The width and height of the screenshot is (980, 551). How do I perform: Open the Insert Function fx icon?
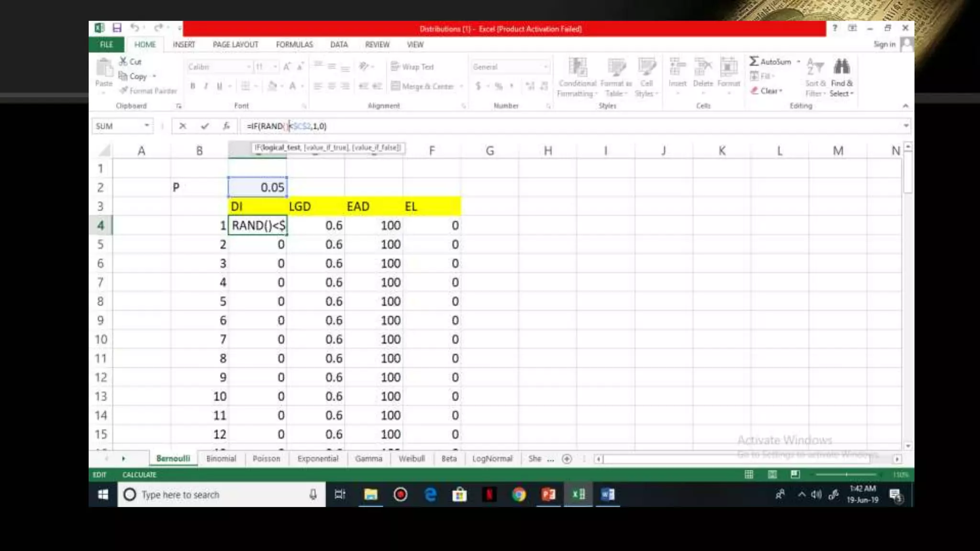[x=226, y=126]
